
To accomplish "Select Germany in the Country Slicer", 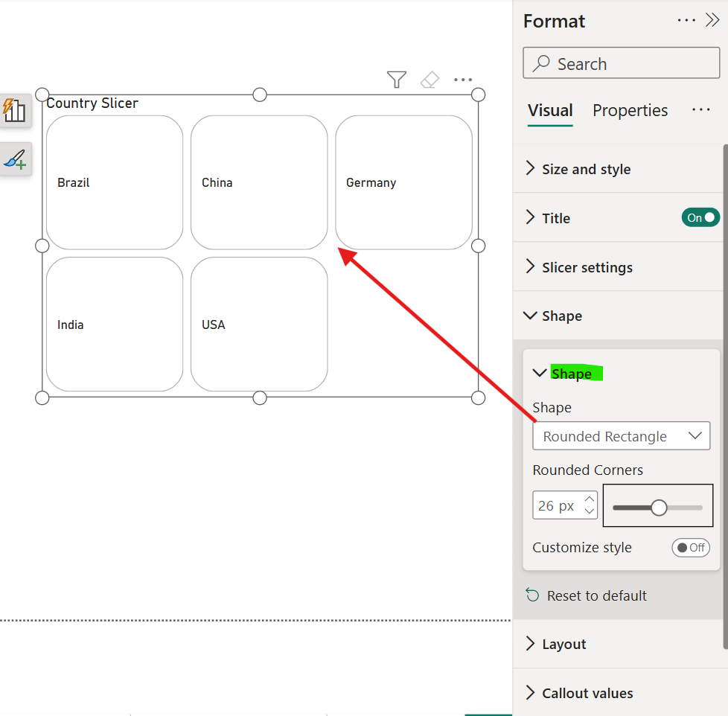I will click(403, 182).
